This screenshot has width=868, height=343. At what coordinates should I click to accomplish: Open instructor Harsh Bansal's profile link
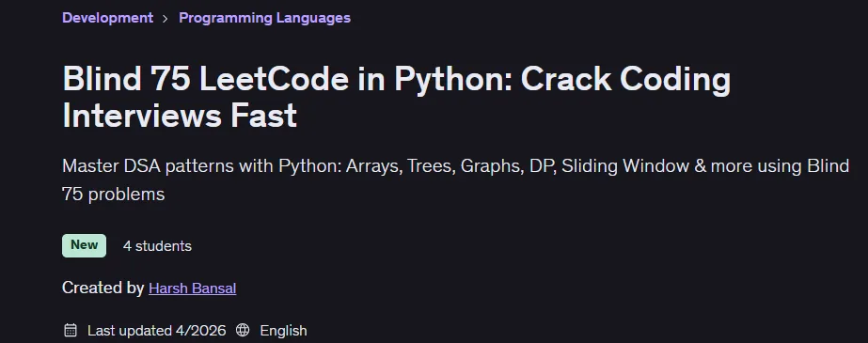(193, 288)
